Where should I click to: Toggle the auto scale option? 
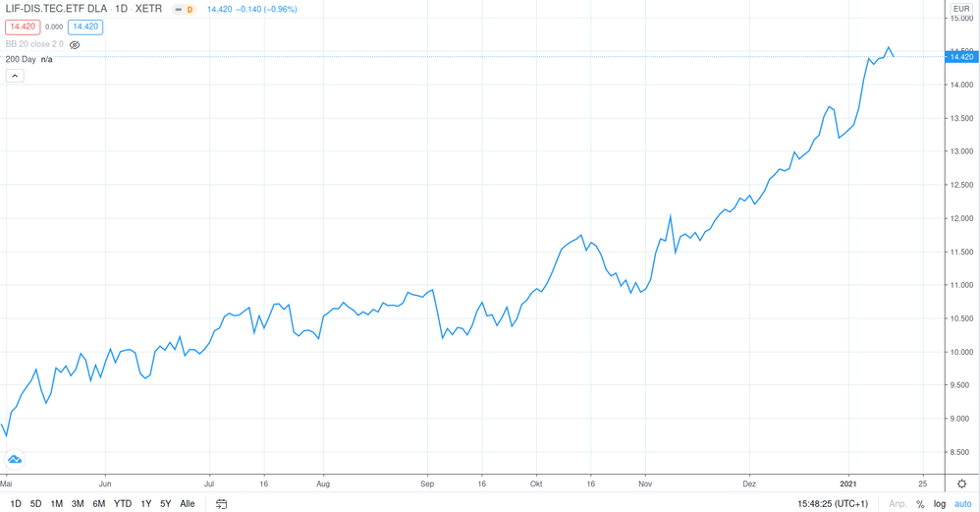pos(962,504)
